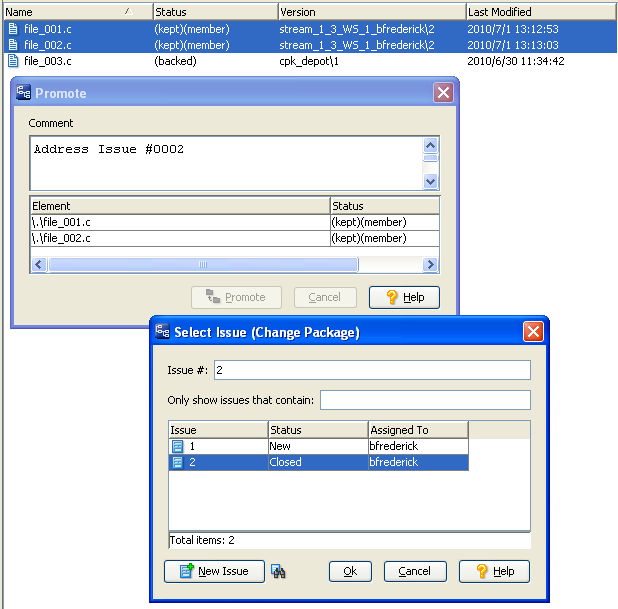This screenshot has width=618, height=609.
Task: Click issue 1 row icon
Action: coord(177,446)
